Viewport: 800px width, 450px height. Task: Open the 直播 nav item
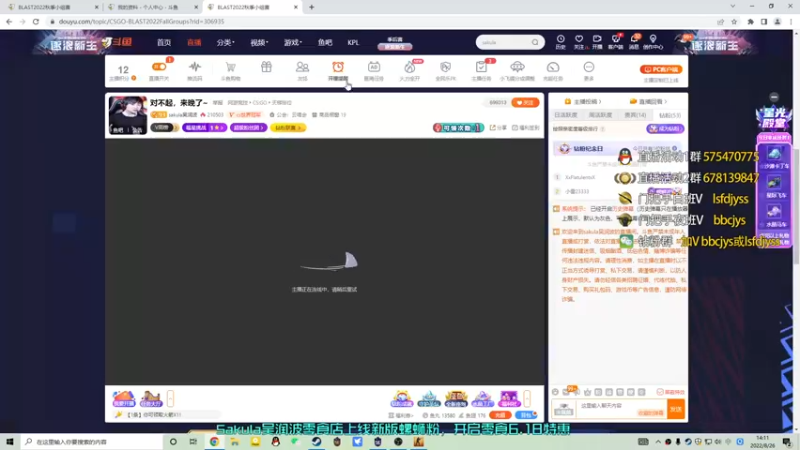click(194, 42)
